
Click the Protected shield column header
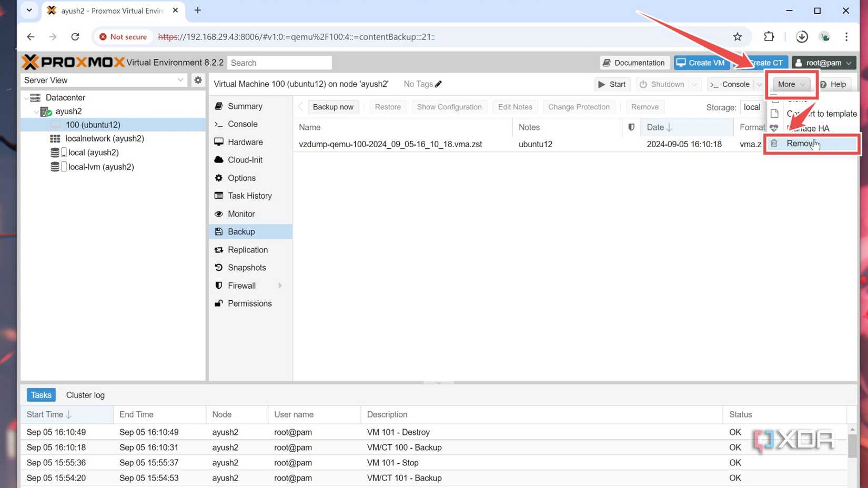pyautogui.click(x=631, y=127)
